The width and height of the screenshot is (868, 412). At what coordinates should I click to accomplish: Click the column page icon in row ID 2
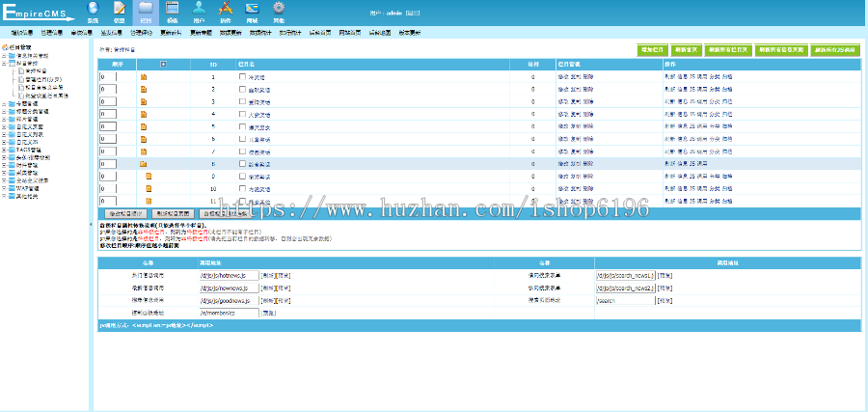tap(144, 89)
